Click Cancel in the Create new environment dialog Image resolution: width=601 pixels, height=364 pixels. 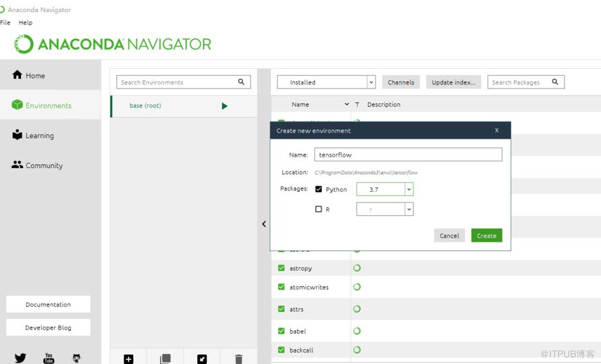pyautogui.click(x=449, y=236)
